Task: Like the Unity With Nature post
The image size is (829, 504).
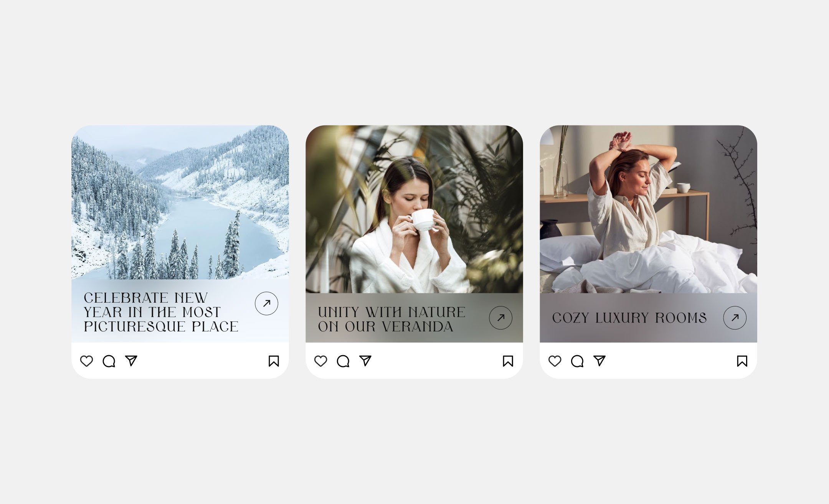Action: (320, 361)
